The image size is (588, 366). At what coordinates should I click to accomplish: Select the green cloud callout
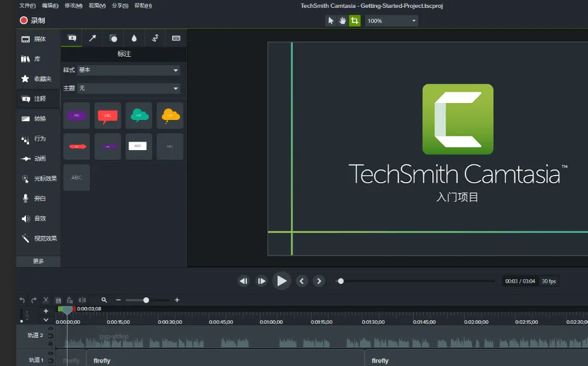point(139,115)
